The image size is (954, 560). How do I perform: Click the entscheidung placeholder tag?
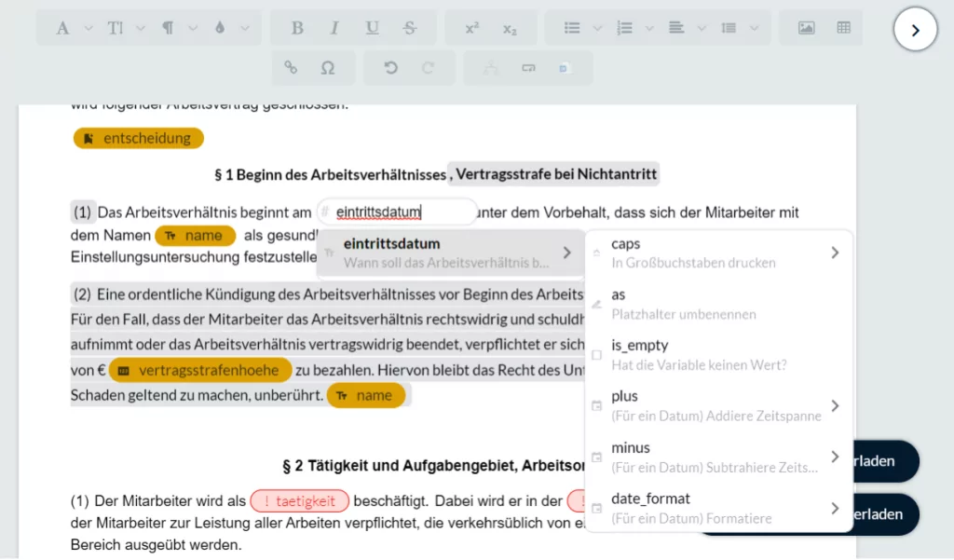pyautogui.click(x=139, y=138)
